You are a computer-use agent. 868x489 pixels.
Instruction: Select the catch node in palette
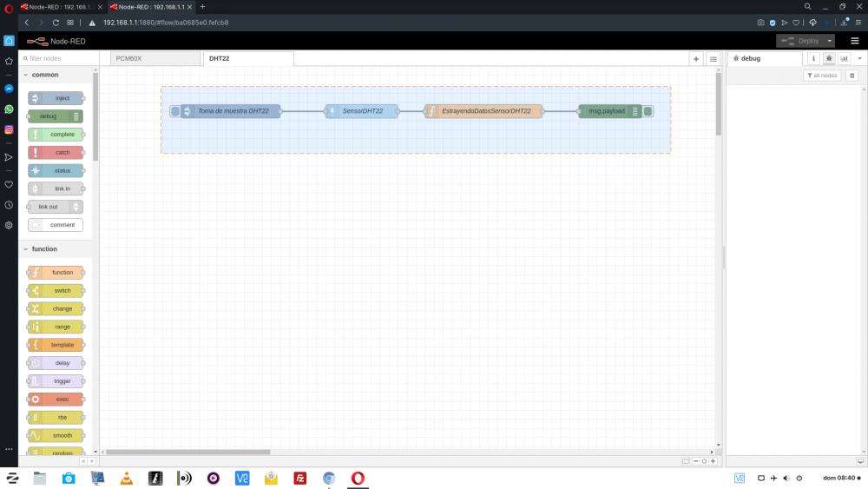click(56, 152)
